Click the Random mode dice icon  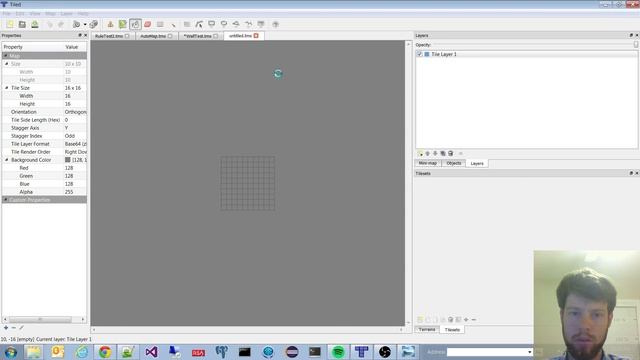pyautogui.click(x=93, y=24)
